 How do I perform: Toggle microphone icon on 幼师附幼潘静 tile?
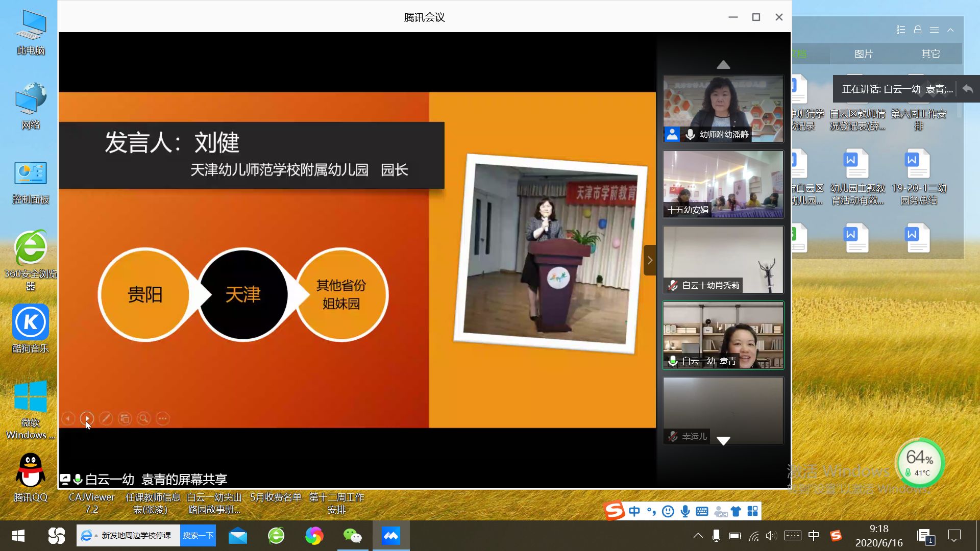690,134
